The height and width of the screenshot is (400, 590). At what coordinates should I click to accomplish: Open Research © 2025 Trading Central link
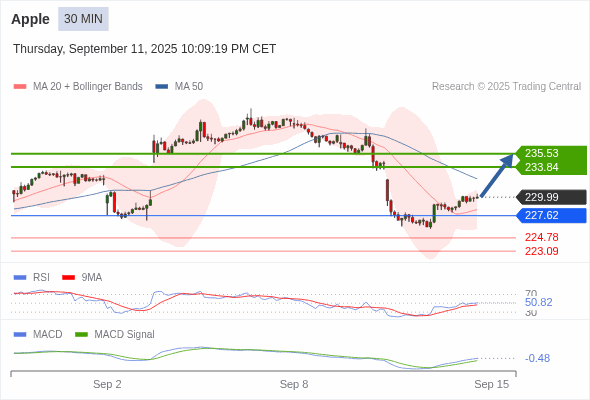(506, 87)
